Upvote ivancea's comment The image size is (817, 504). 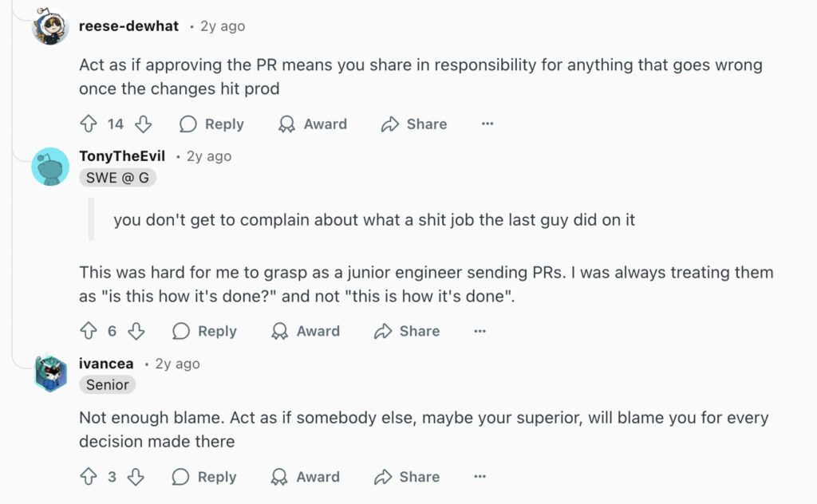tap(89, 477)
